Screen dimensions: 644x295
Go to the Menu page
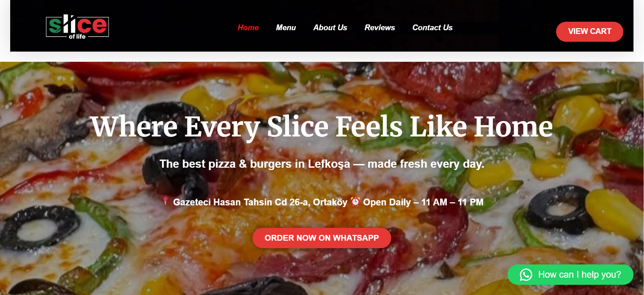coord(286,27)
